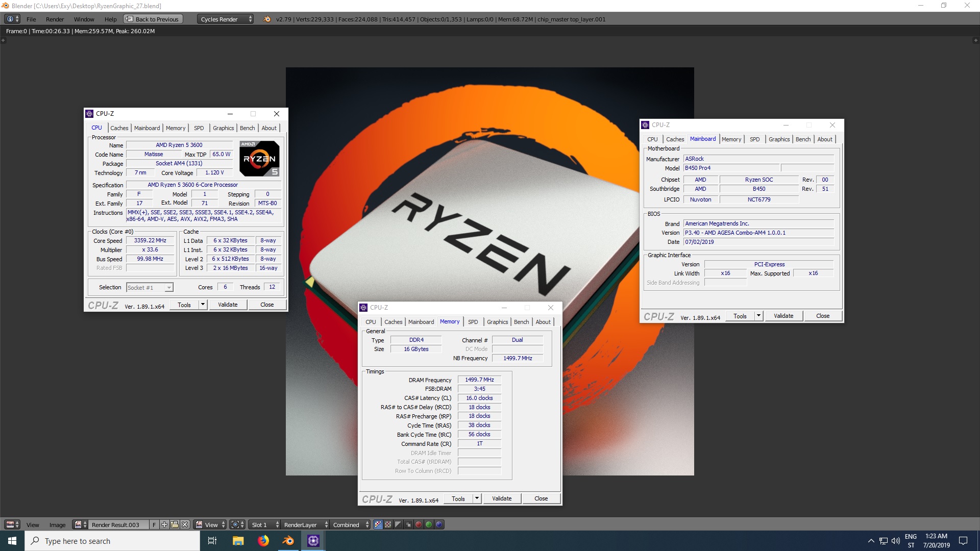Open the Windows Start menu

[12, 541]
